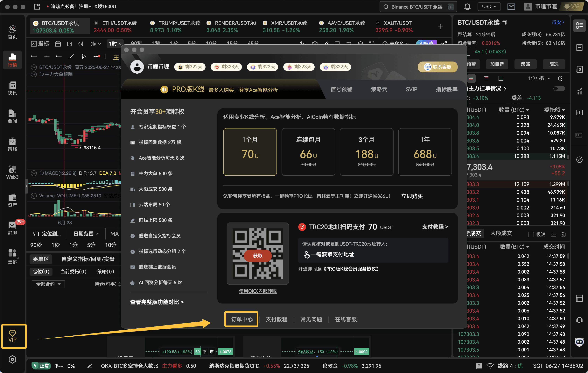Open the Web3 sidebar icon
The image size is (588, 373).
pos(12,172)
